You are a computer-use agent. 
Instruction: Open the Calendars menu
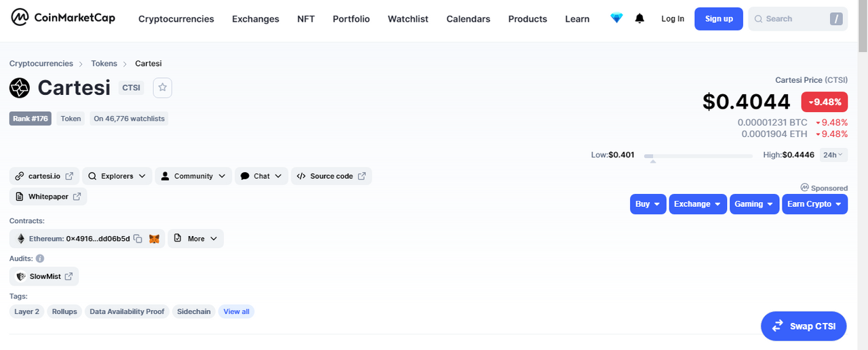coord(469,19)
